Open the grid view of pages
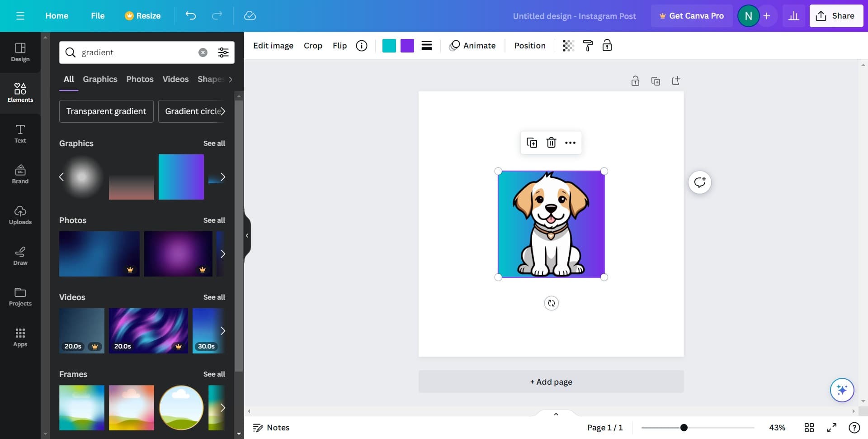 (809, 428)
